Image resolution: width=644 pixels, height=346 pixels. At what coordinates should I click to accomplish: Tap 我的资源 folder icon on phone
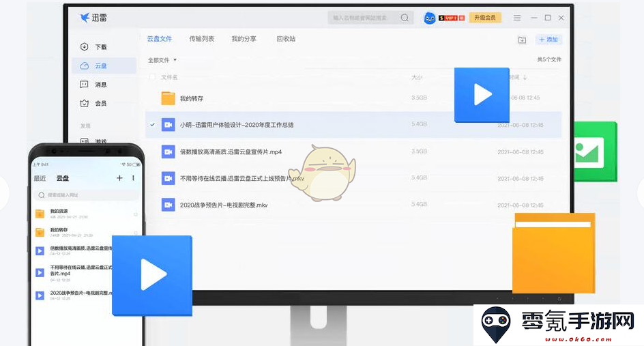40,214
